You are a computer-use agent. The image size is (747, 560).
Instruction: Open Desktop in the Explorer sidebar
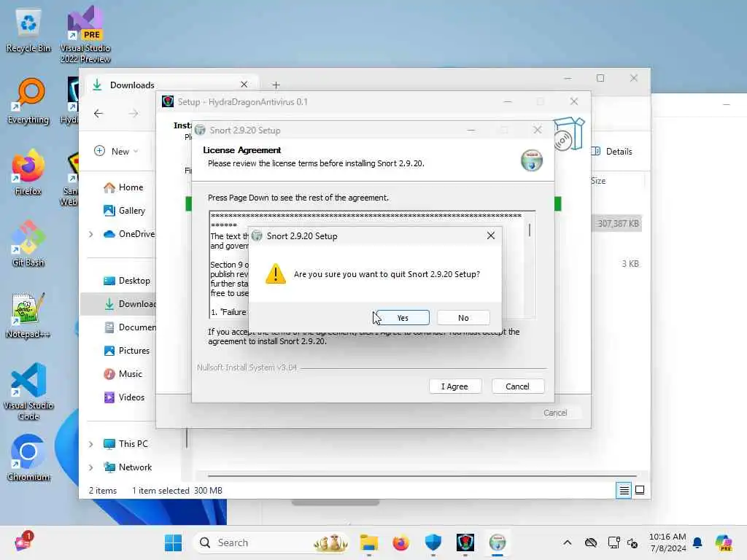point(126,281)
